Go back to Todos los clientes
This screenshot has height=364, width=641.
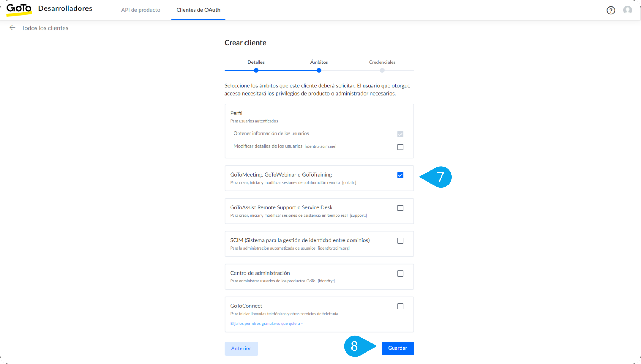tap(45, 28)
